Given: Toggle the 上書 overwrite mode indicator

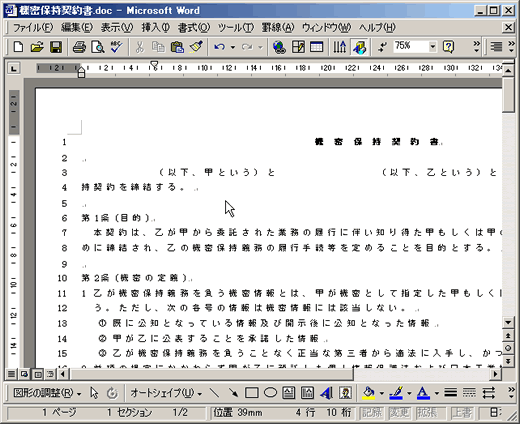Looking at the screenshot, I should pos(462,413).
